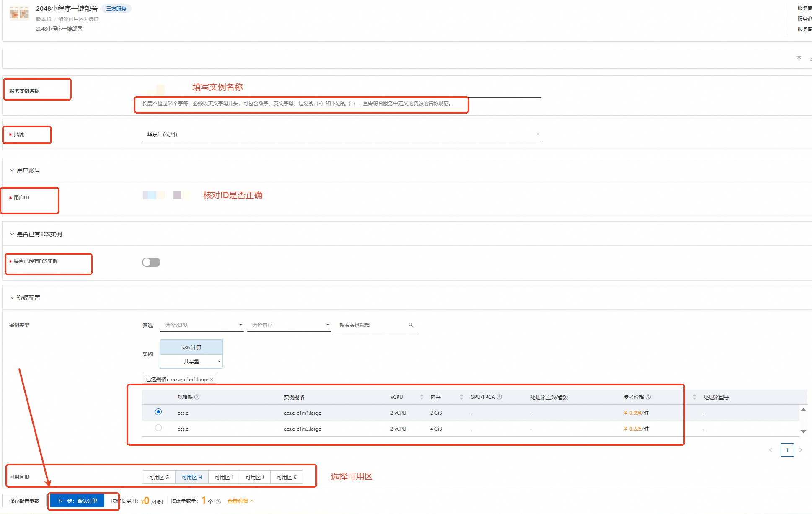Viewport: 812px width, 514px height.
Task: Toggle the 是否已经有ECS实例 switch
Action: (x=151, y=262)
